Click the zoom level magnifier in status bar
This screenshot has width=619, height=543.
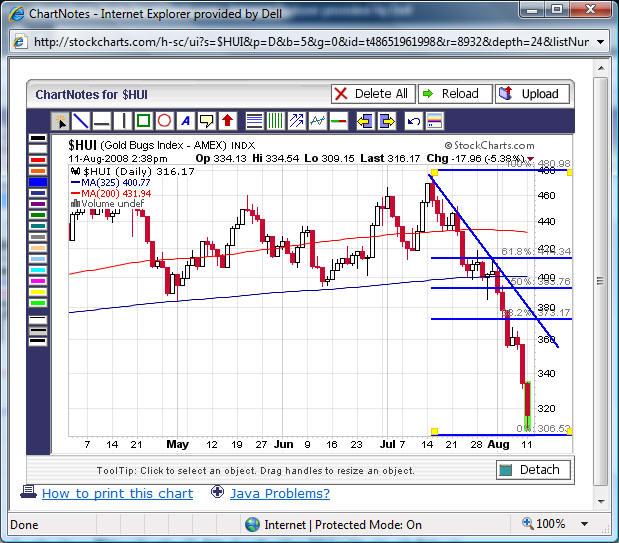pos(528,523)
